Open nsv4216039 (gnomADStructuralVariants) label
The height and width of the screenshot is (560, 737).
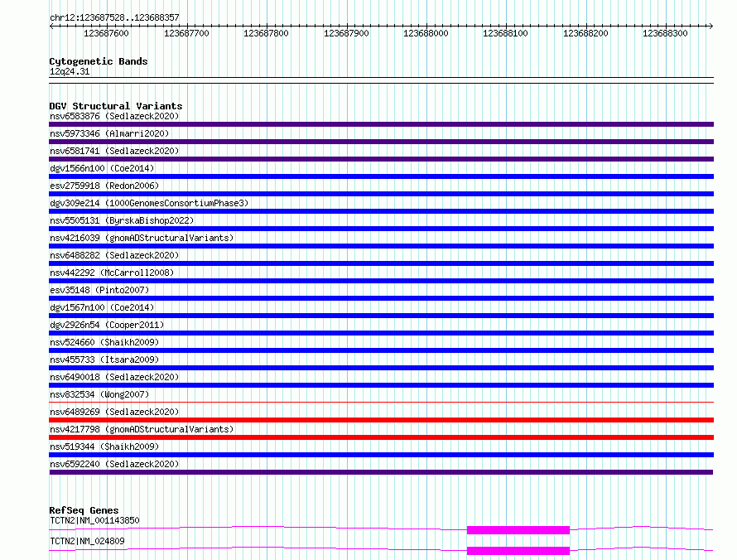pyautogui.click(x=142, y=238)
